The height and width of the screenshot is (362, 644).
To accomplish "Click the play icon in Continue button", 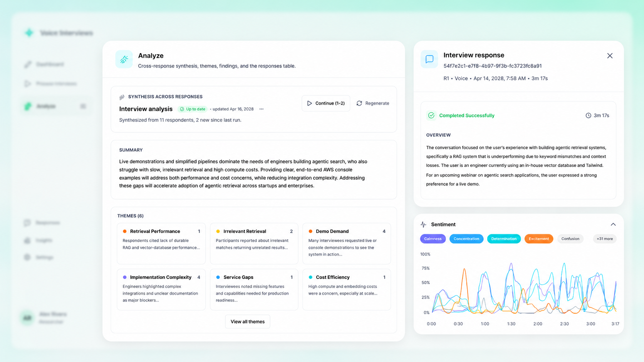I will (309, 103).
